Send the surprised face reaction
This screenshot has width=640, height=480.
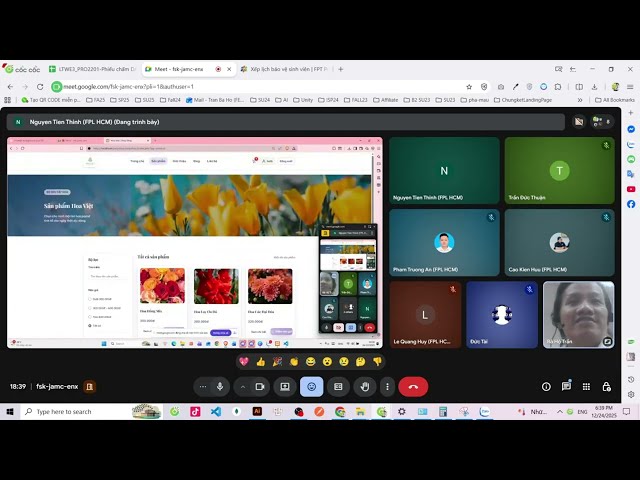click(x=327, y=361)
